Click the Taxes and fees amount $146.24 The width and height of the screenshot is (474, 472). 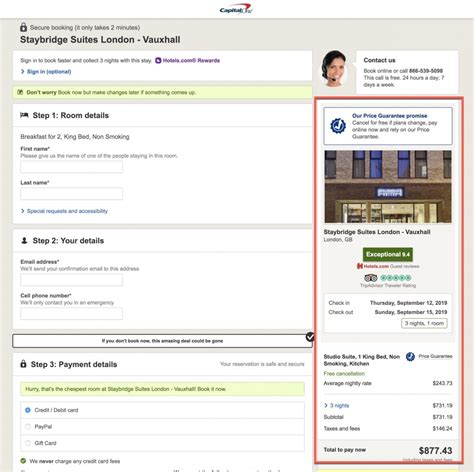442,428
